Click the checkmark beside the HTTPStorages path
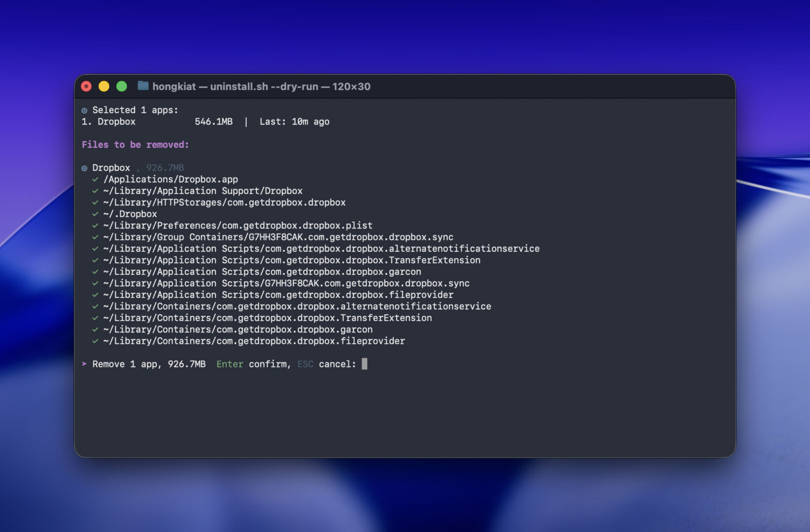Image resolution: width=810 pixels, height=532 pixels. pyautogui.click(x=95, y=202)
